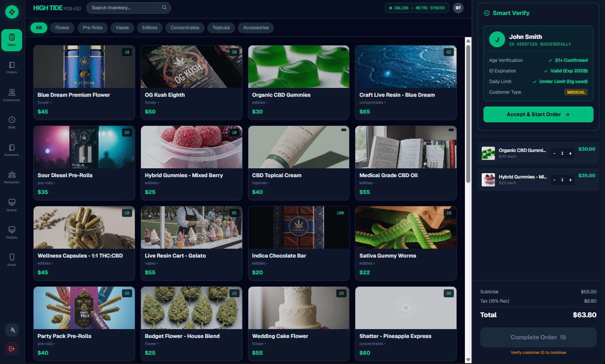This screenshot has width=605, height=364.
Task: Click the shapes icon above logout
Action: pos(12,330)
